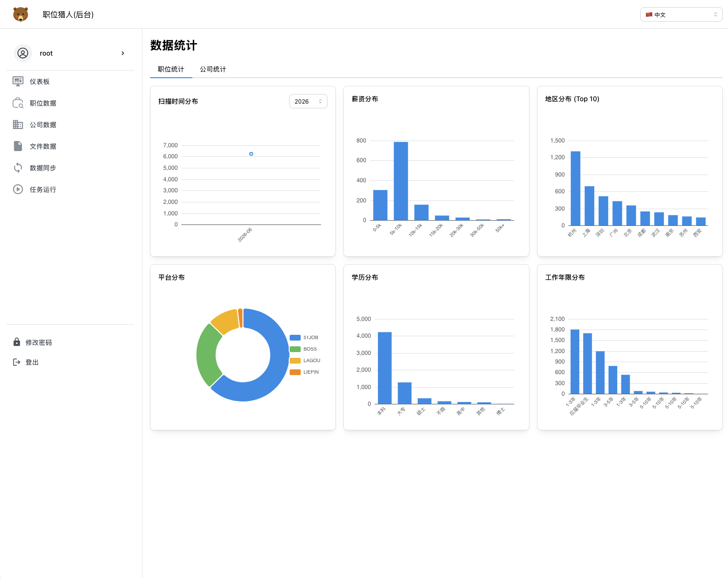Click the 修改密码 lock icon
Screen dimensions: 728x578
point(17,342)
